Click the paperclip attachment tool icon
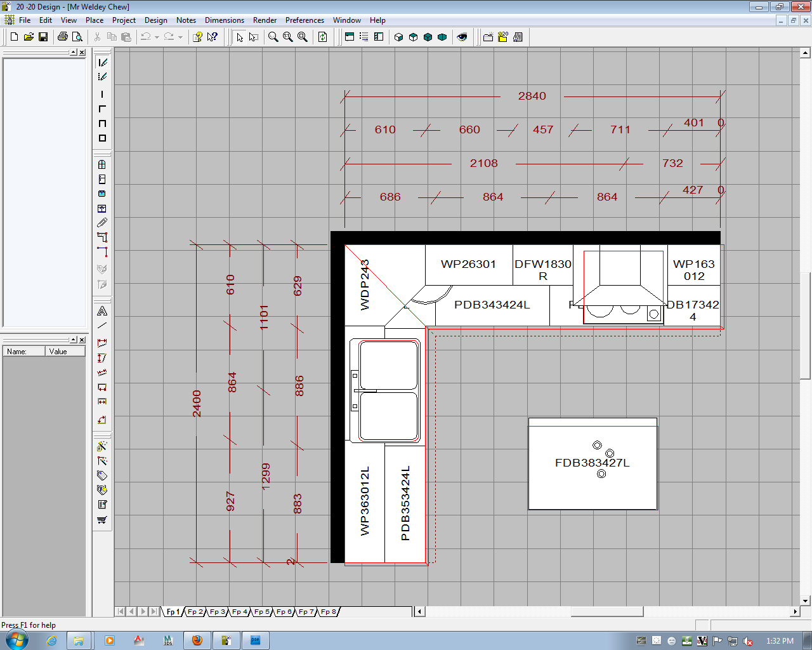This screenshot has height=650, width=812. [x=102, y=223]
